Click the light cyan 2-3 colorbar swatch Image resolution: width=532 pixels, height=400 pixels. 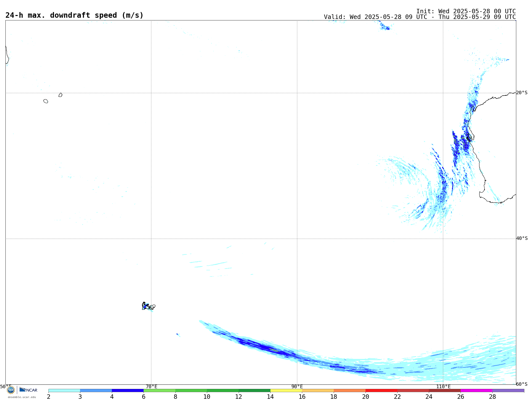click(x=64, y=391)
